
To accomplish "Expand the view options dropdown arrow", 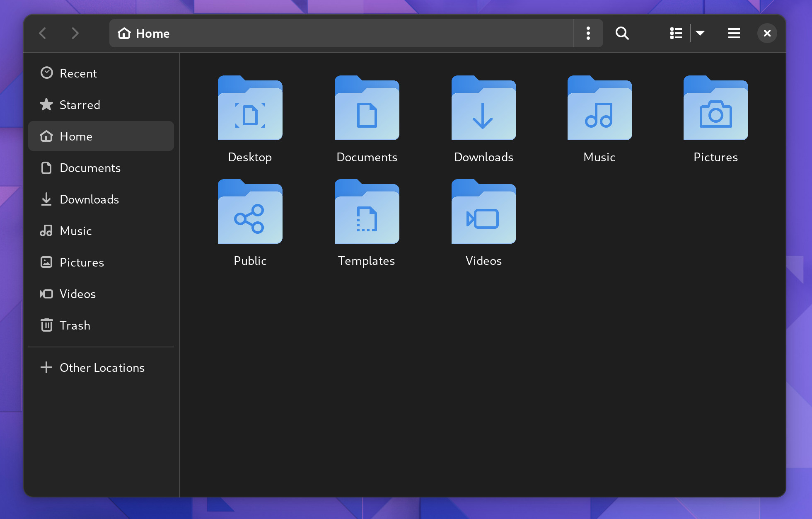I will pos(701,33).
